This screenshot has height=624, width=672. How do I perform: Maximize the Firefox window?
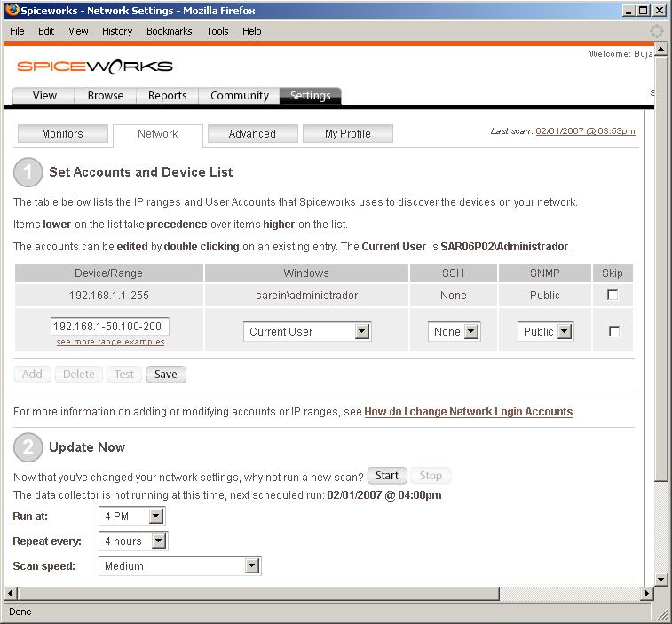pos(644,11)
